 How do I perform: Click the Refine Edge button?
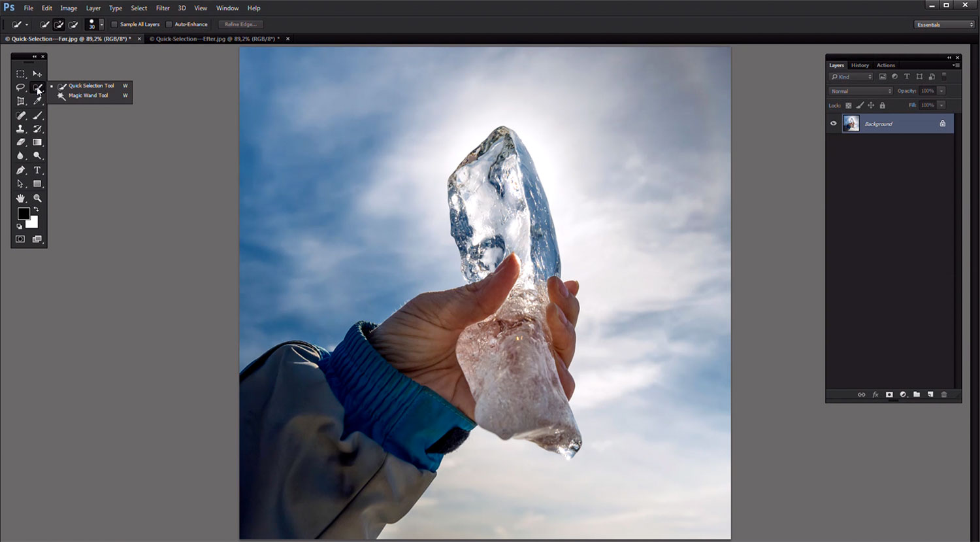click(x=240, y=24)
